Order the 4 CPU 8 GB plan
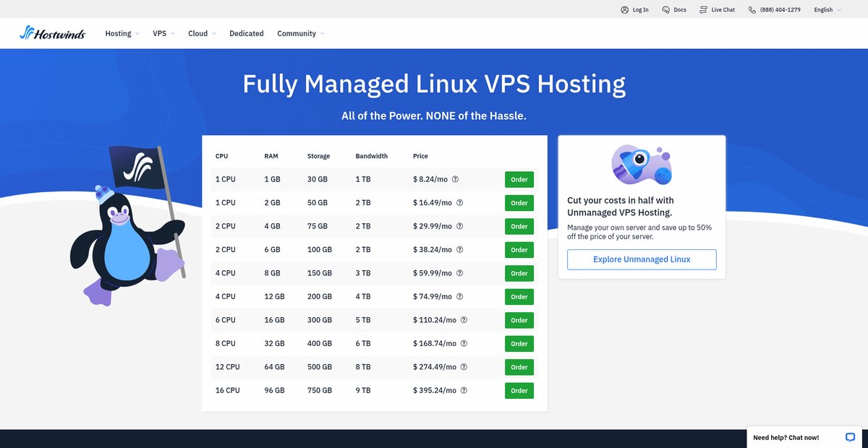The image size is (868, 448). click(519, 273)
